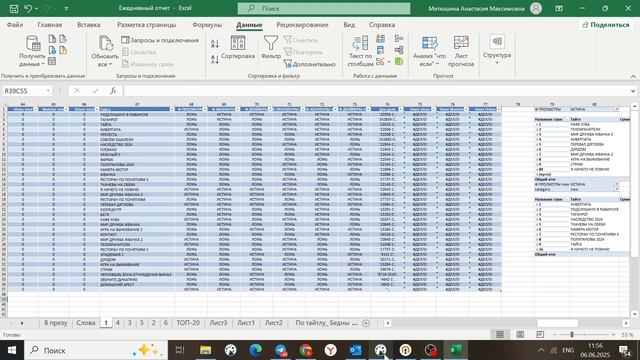Viewport: 640px width, 360px height.
Task: Open Рецензирование ribbon tab
Action: [x=302, y=24]
